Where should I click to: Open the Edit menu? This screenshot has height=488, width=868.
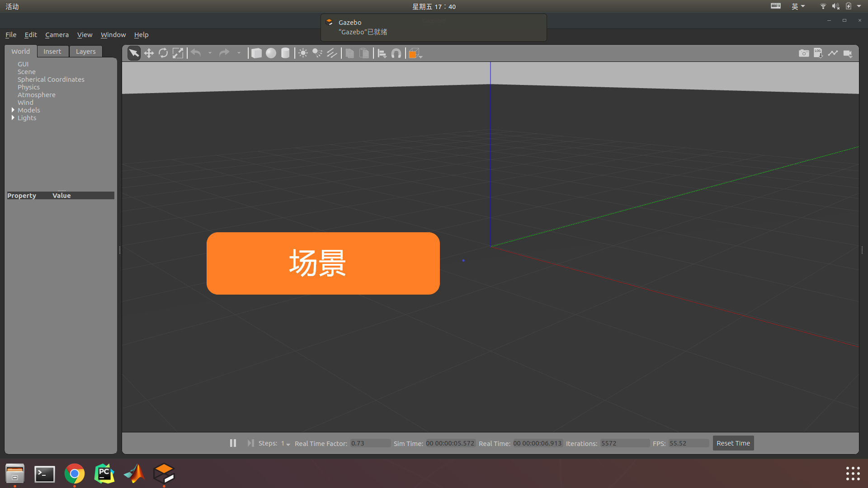click(31, 35)
